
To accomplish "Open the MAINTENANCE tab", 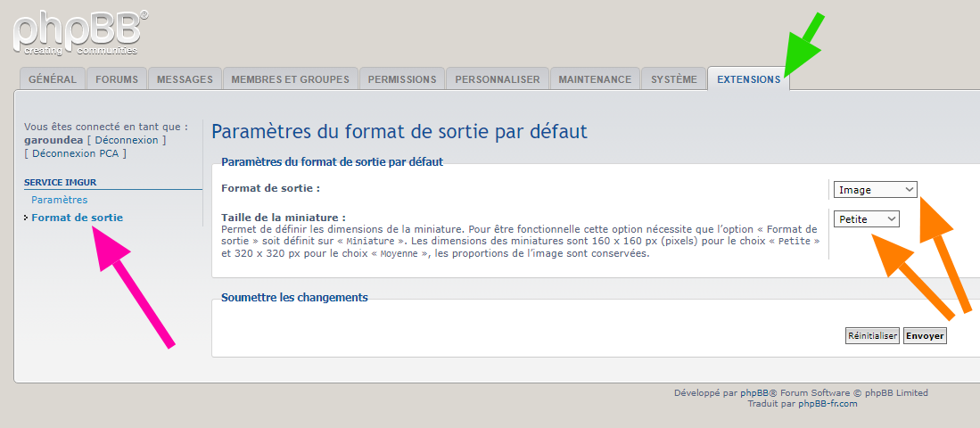I will 595,79.
